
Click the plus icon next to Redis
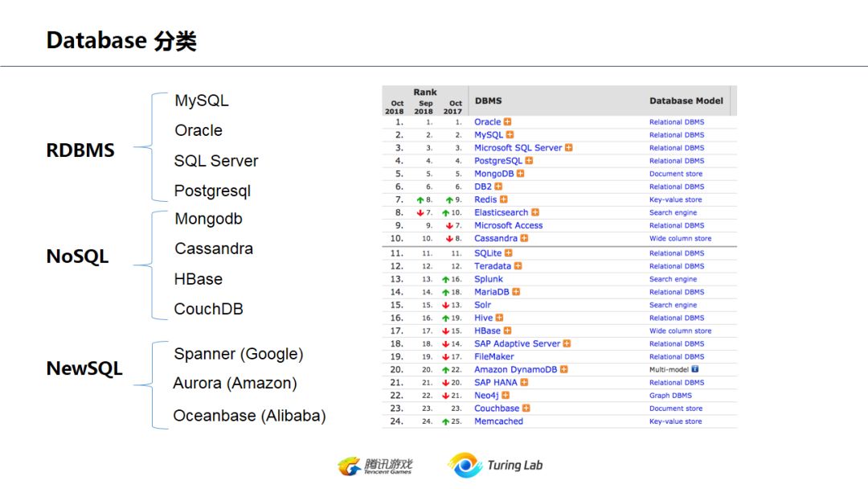[x=503, y=199]
